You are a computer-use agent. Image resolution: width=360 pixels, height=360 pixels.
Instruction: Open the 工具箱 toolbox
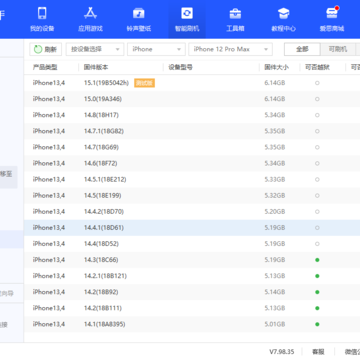pos(235,19)
